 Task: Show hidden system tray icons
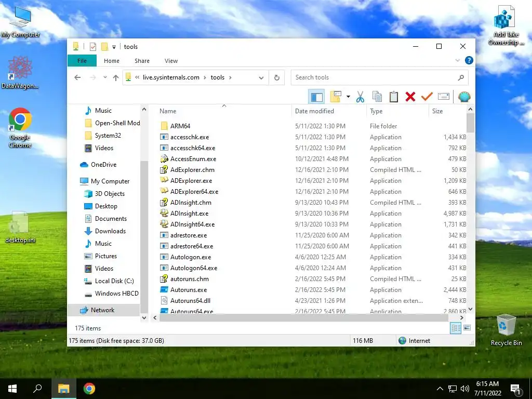coord(440,389)
